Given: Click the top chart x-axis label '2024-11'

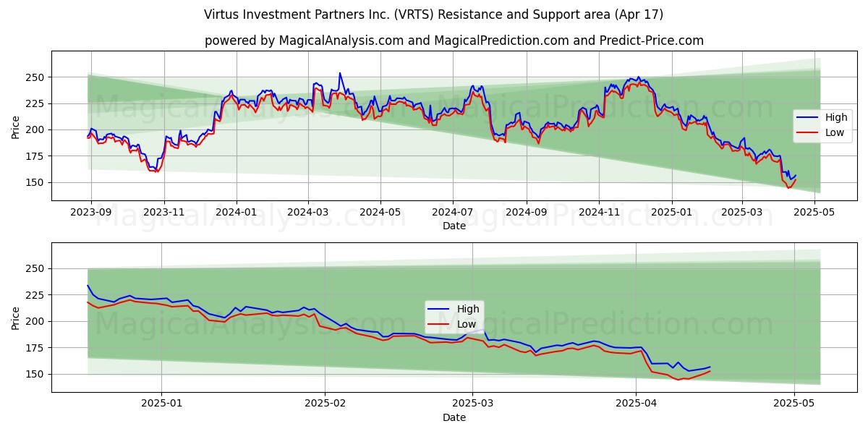Looking at the screenshot, I should point(599,213).
